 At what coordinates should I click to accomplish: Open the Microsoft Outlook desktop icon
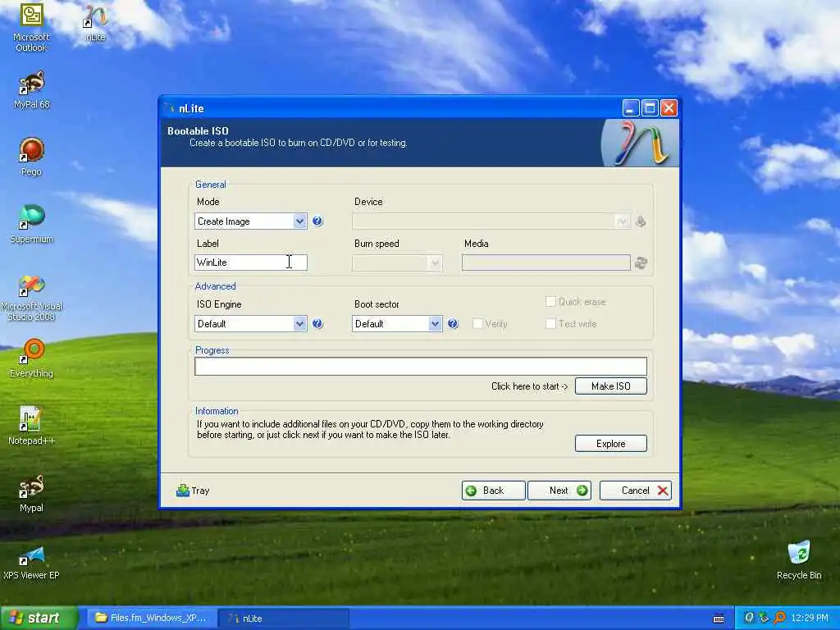pyautogui.click(x=31, y=27)
